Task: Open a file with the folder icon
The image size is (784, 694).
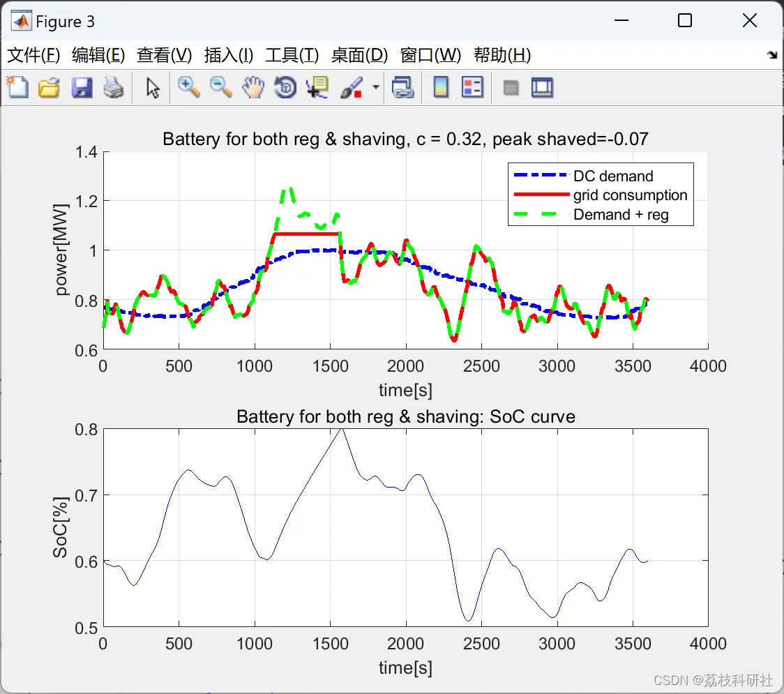Action: pos(49,87)
